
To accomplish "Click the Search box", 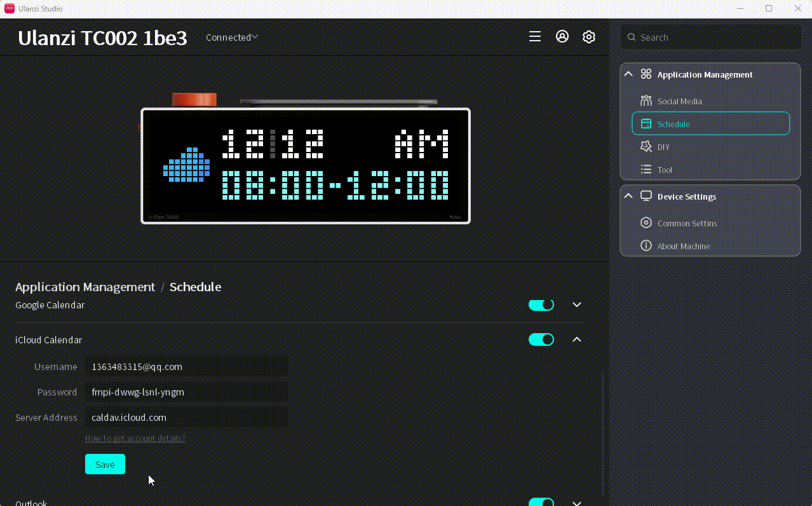I will click(x=711, y=38).
